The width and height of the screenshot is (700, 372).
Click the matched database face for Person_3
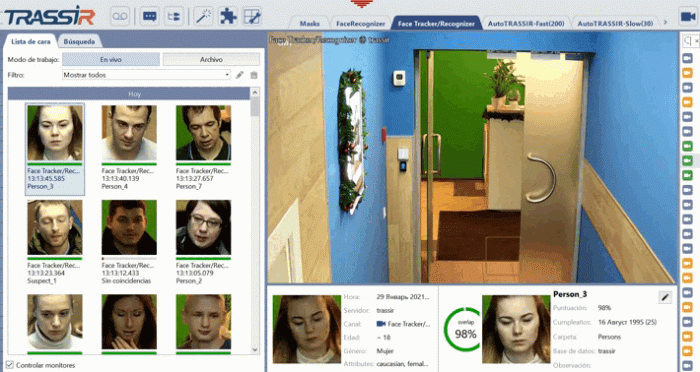click(x=516, y=328)
